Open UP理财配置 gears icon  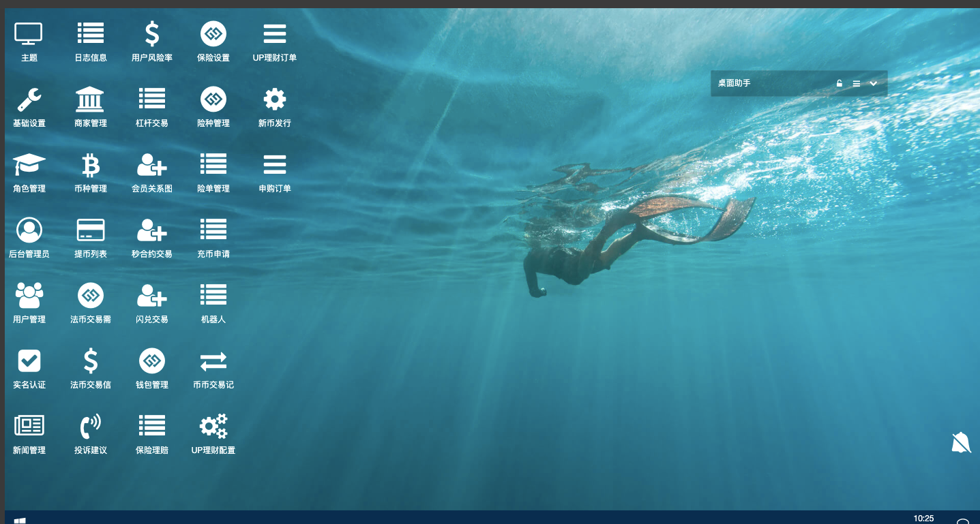tap(213, 427)
